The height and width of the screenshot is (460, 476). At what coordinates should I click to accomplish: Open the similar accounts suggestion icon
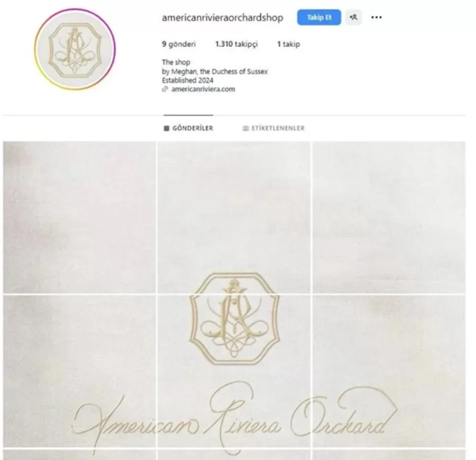click(x=353, y=17)
